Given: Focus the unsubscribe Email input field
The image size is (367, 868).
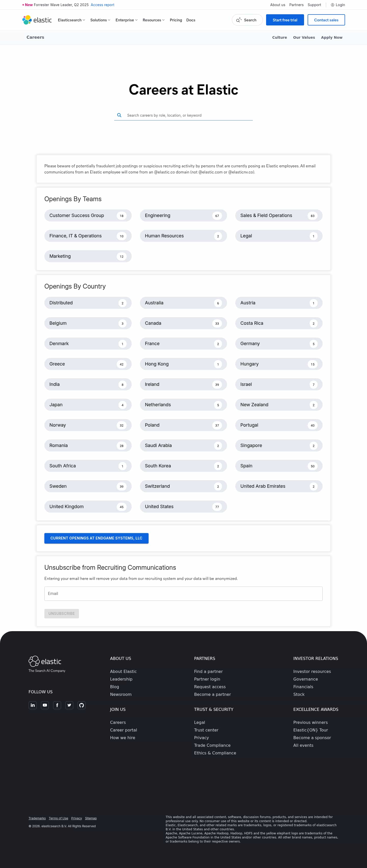Looking at the screenshot, I should point(183,593).
